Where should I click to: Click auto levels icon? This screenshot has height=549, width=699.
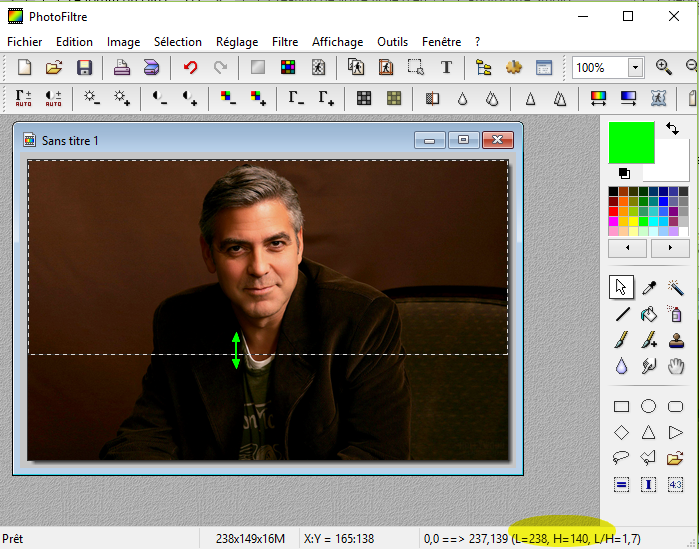tap(24, 98)
